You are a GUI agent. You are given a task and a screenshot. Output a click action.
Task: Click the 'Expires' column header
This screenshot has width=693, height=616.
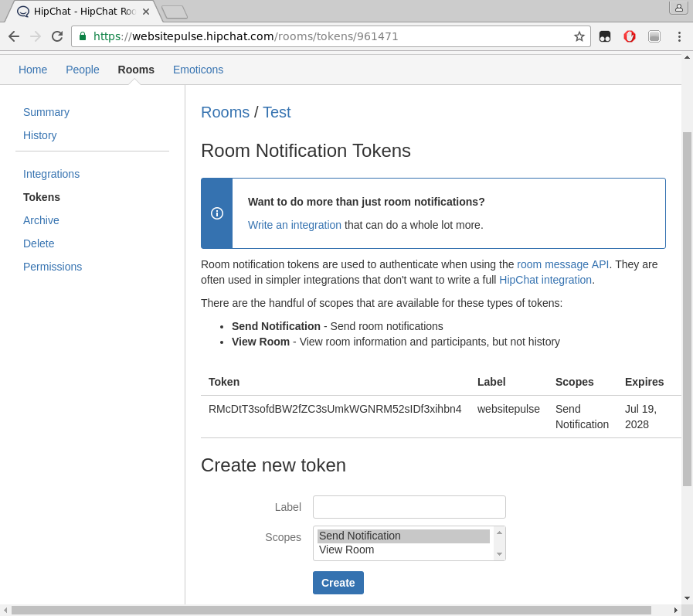(x=644, y=382)
